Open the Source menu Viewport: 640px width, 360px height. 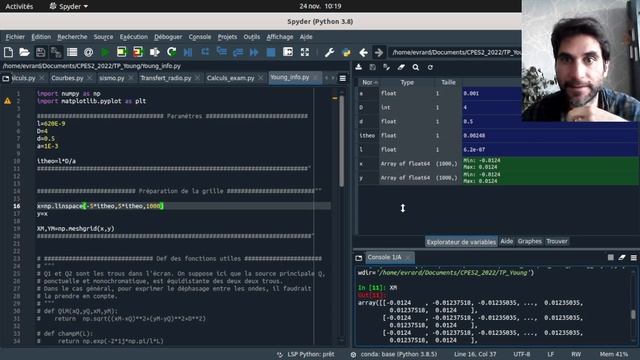(x=103, y=37)
